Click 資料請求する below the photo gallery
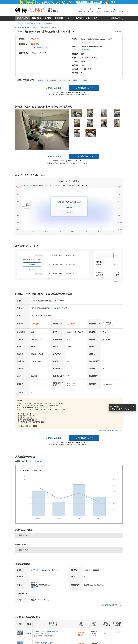This screenshot has width=138, height=644. [84, 156]
